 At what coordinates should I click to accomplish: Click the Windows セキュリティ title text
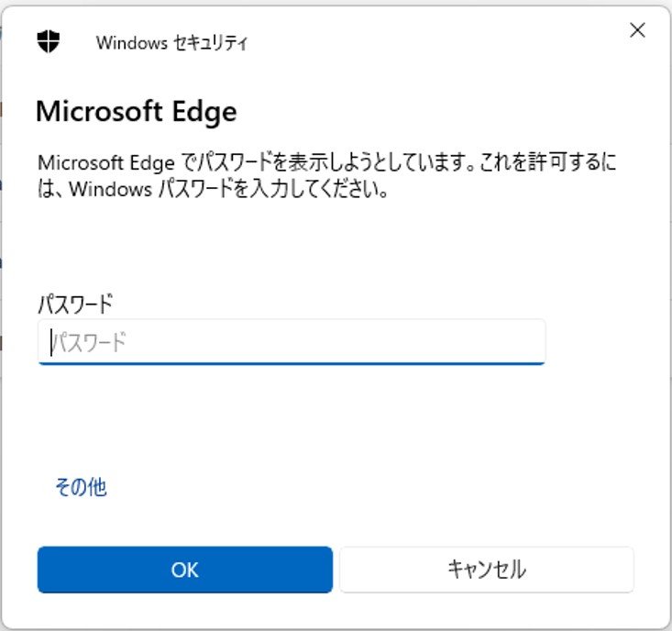(x=171, y=43)
